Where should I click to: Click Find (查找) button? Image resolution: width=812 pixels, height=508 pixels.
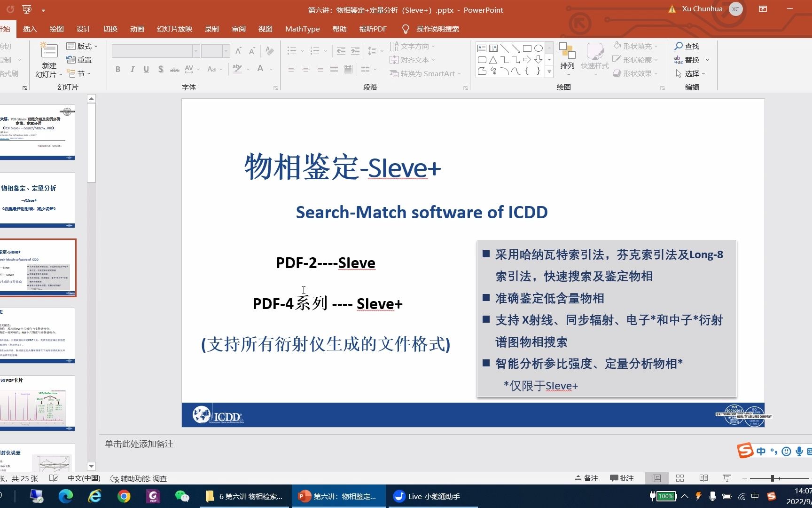pyautogui.click(x=687, y=46)
